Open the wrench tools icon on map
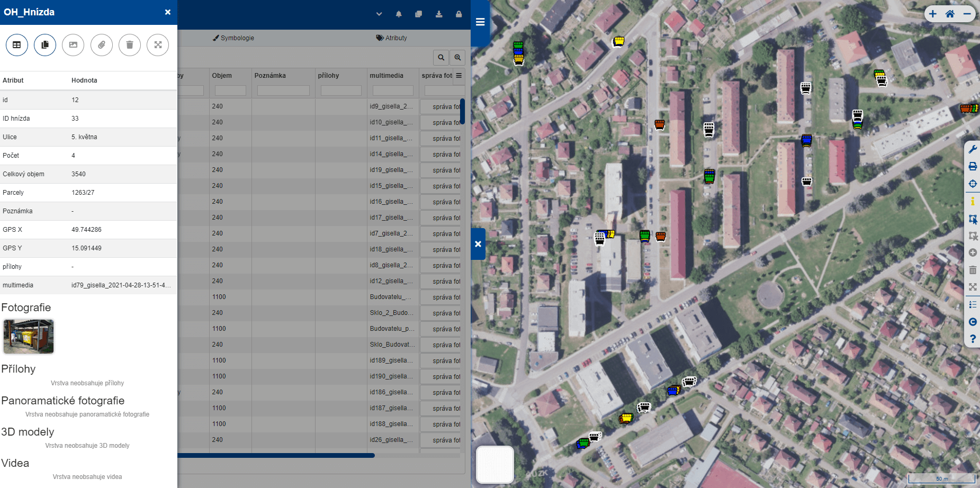This screenshot has height=488, width=980. [973, 150]
